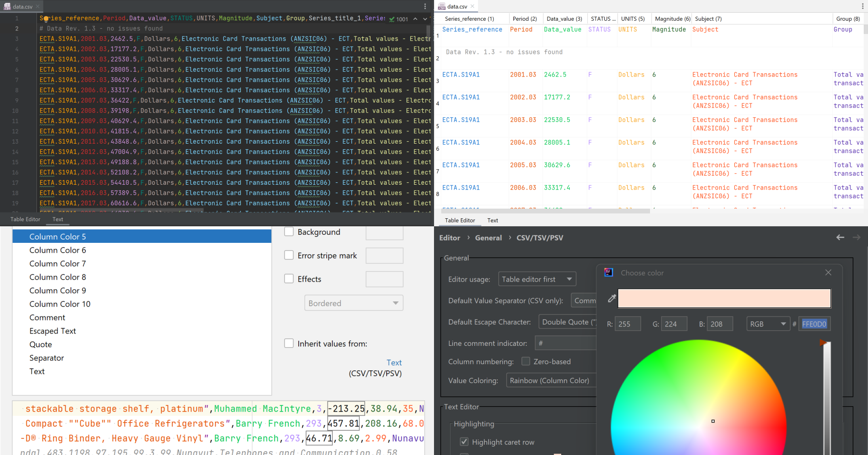Screen dimensions: 868x455
Task: Close the dark-theme data.csv tab
Action: [38, 7]
